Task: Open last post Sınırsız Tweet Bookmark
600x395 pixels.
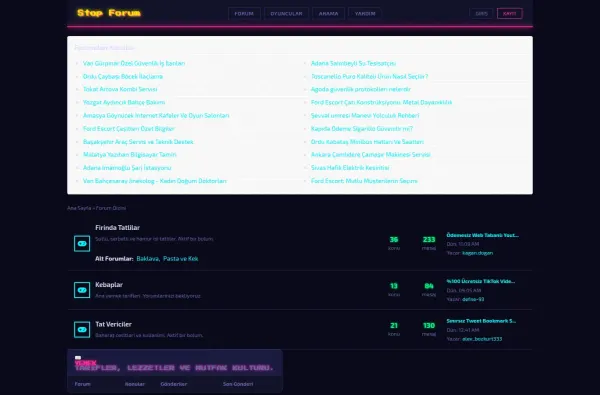Action: pyautogui.click(x=481, y=321)
